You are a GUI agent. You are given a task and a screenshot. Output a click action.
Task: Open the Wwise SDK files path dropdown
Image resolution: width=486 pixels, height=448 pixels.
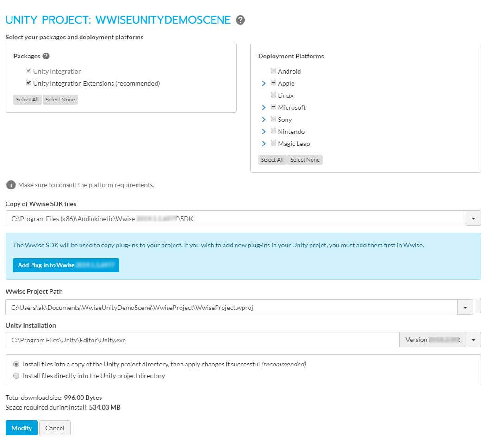474,218
